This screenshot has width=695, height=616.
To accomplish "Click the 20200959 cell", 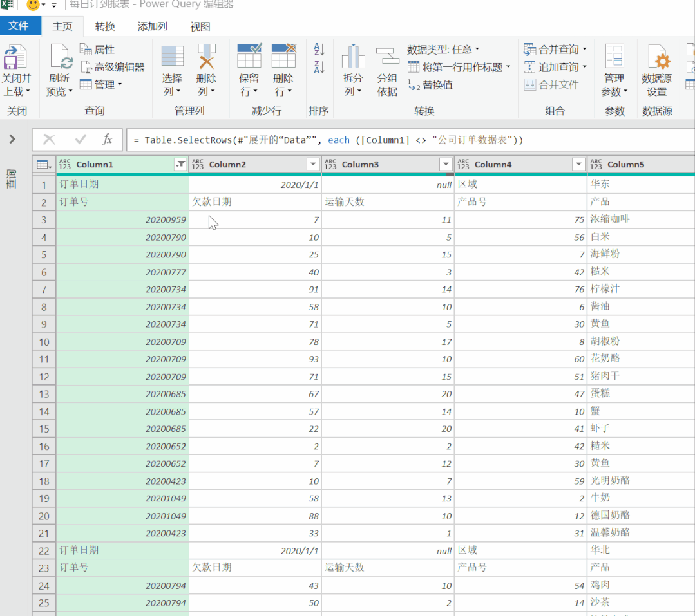I will 123,219.
